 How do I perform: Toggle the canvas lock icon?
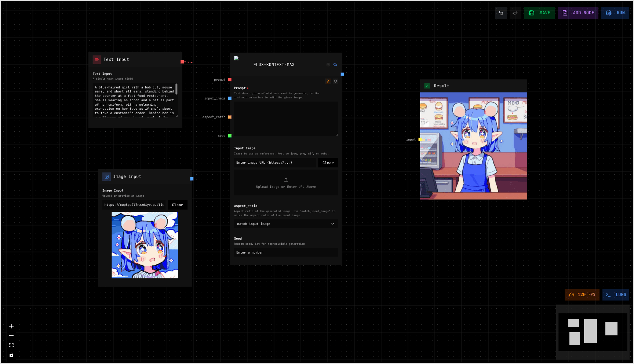tap(11, 355)
